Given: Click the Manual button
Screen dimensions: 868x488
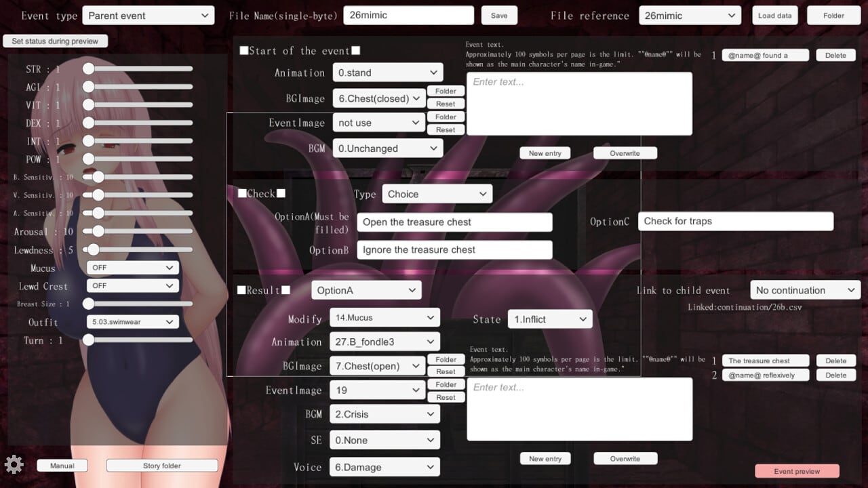Looking at the screenshot, I should [x=62, y=466].
